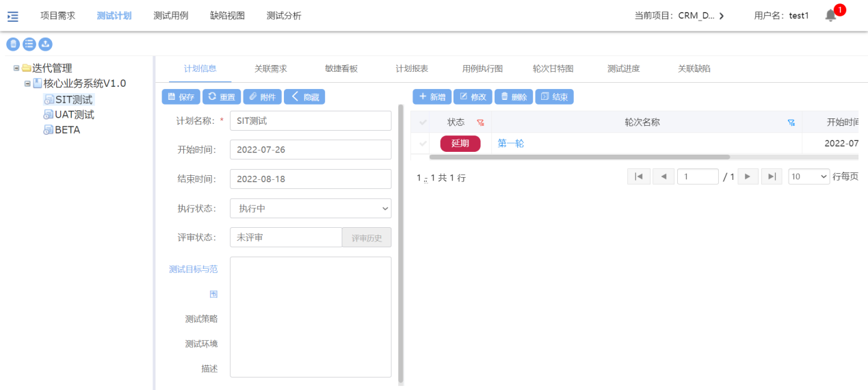Open 测试计划 in top menu
The image size is (868, 390).
point(114,15)
